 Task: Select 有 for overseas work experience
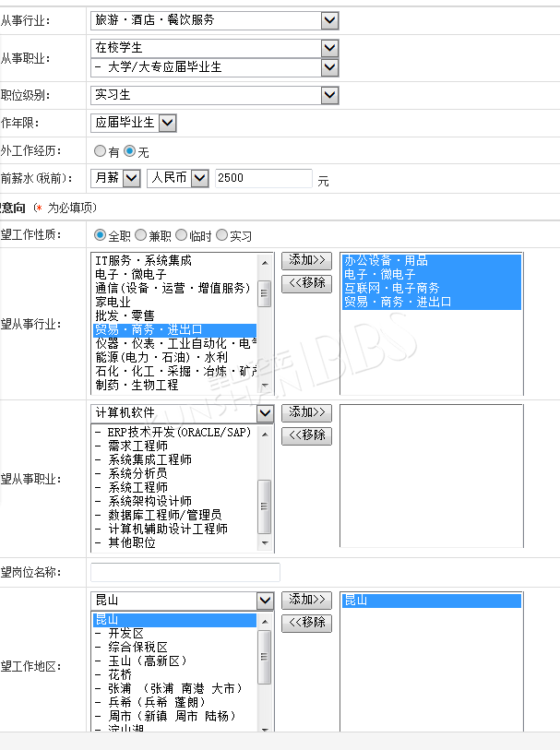click(101, 150)
